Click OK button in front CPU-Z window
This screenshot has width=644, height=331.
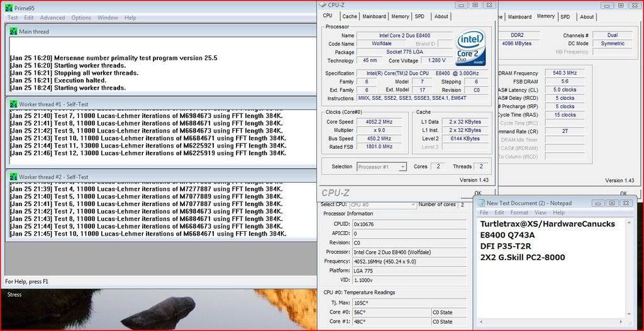click(478, 193)
